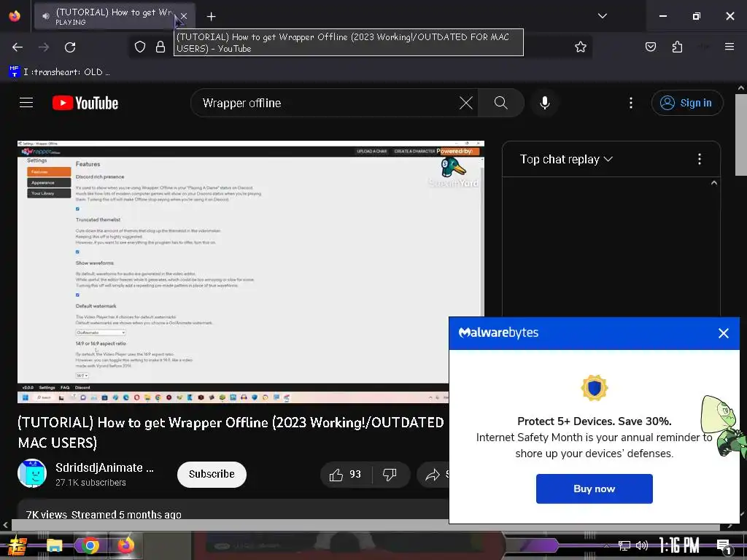
Task: Open the SdridsdjAnimate channel avatar
Action: pyautogui.click(x=32, y=473)
